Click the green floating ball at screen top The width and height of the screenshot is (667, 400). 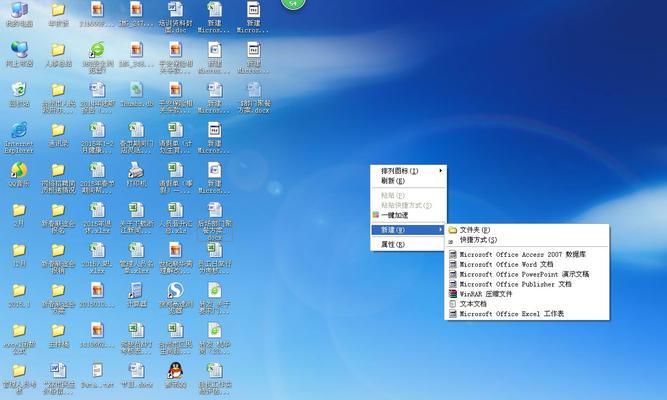tap(293, 3)
